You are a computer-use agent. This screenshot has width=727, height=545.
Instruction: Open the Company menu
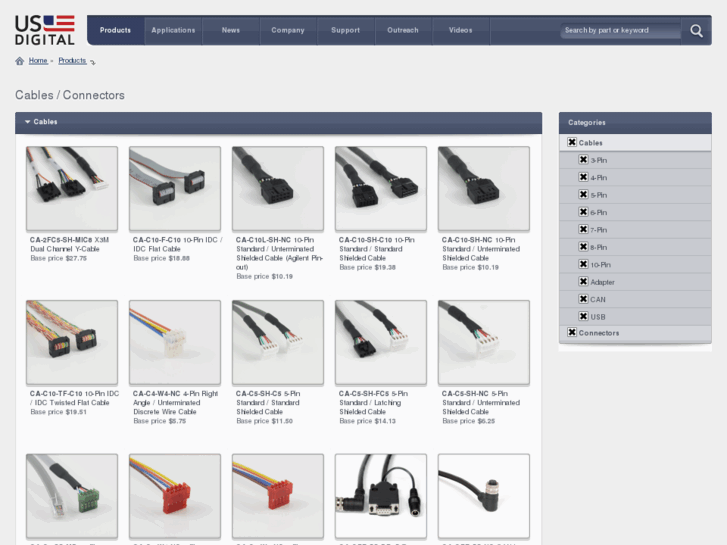pos(288,30)
